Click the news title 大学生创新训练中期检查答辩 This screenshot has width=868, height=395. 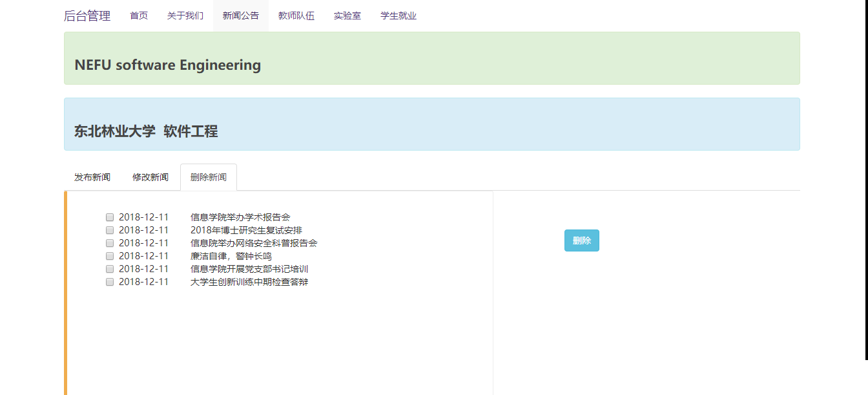pyautogui.click(x=249, y=282)
